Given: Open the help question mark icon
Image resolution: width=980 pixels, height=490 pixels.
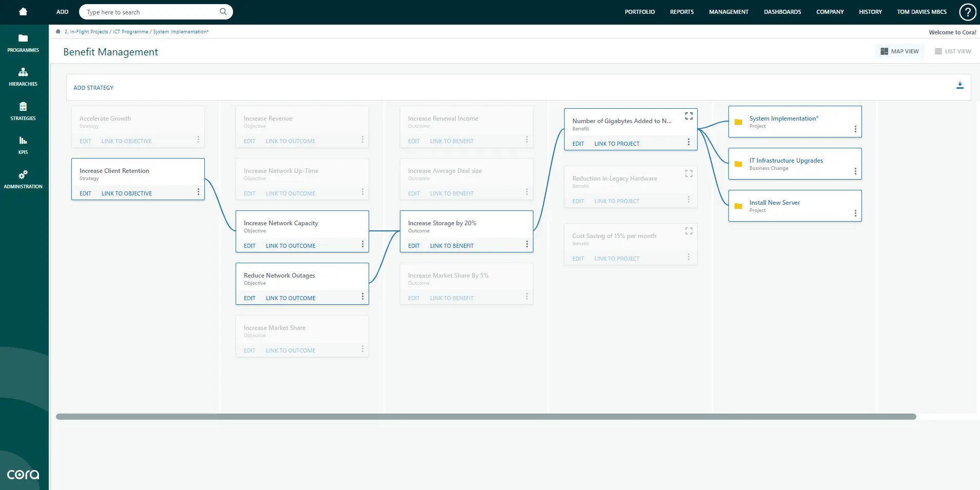Looking at the screenshot, I should tap(968, 12).
